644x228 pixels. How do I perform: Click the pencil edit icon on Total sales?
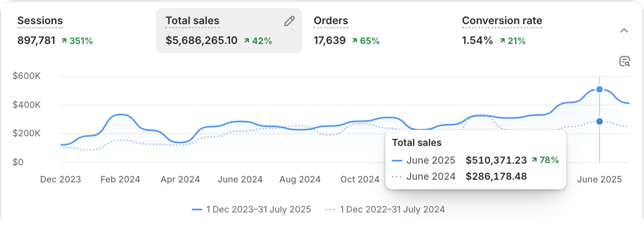coord(290,21)
